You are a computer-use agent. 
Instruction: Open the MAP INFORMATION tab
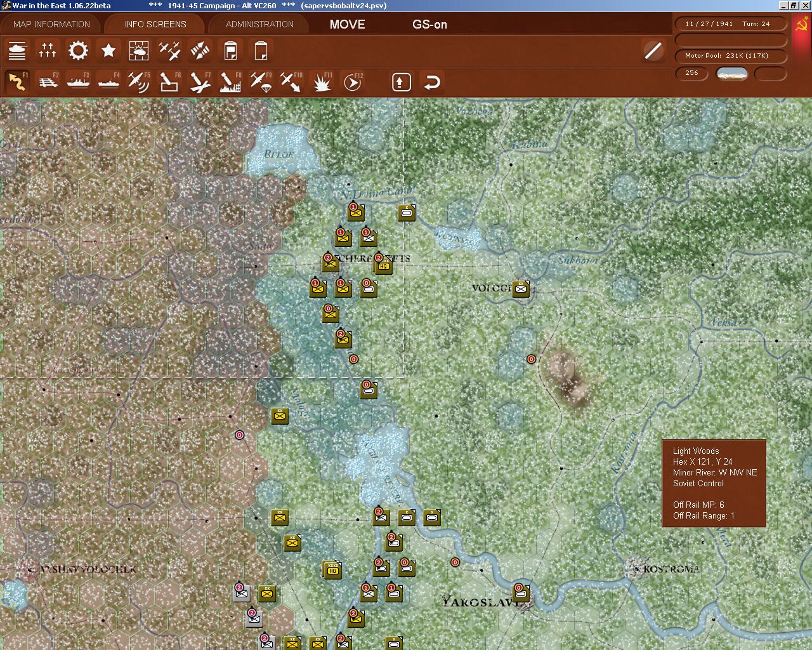point(52,24)
